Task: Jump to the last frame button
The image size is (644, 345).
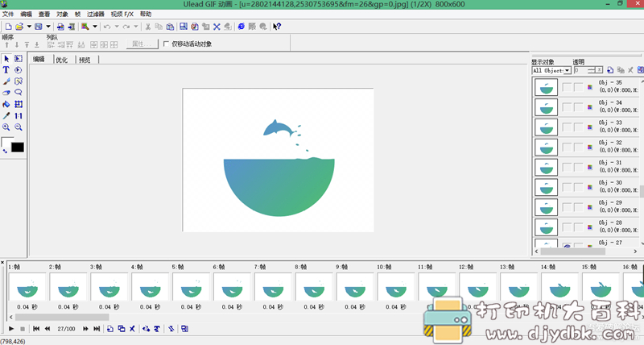Action: [97, 329]
